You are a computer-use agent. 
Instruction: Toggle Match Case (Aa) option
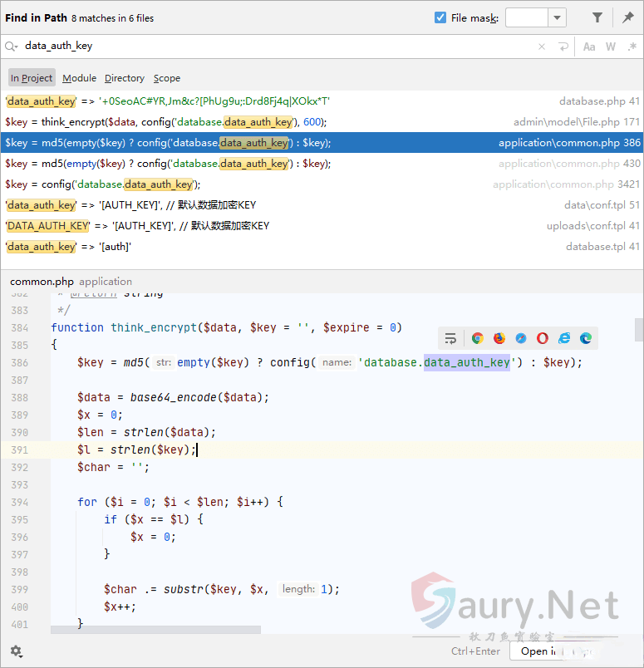point(589,47)
